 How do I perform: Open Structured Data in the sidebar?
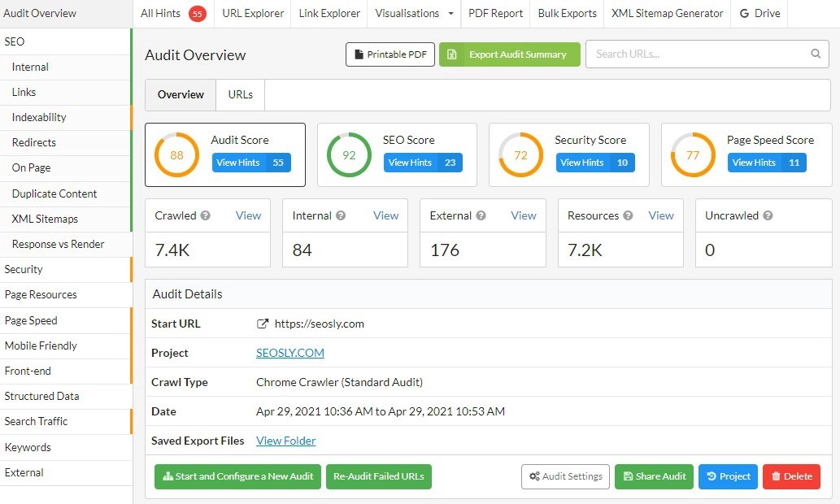(65, 396)
